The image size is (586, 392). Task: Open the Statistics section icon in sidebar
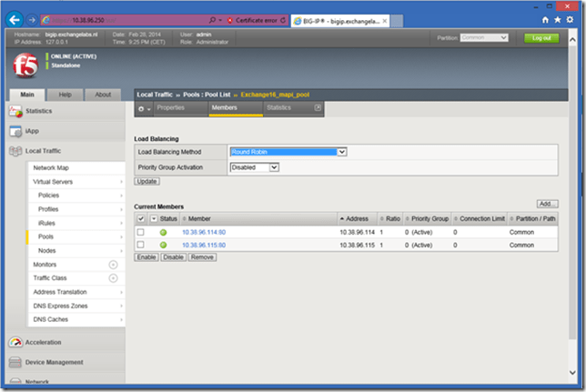pyautogui.click(x=15, y=111)
